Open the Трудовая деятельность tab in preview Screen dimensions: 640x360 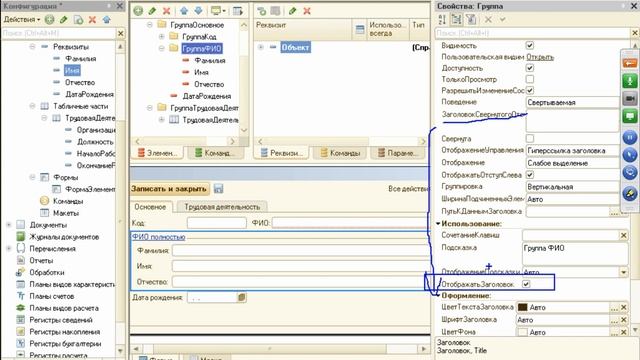coord(222,207)
